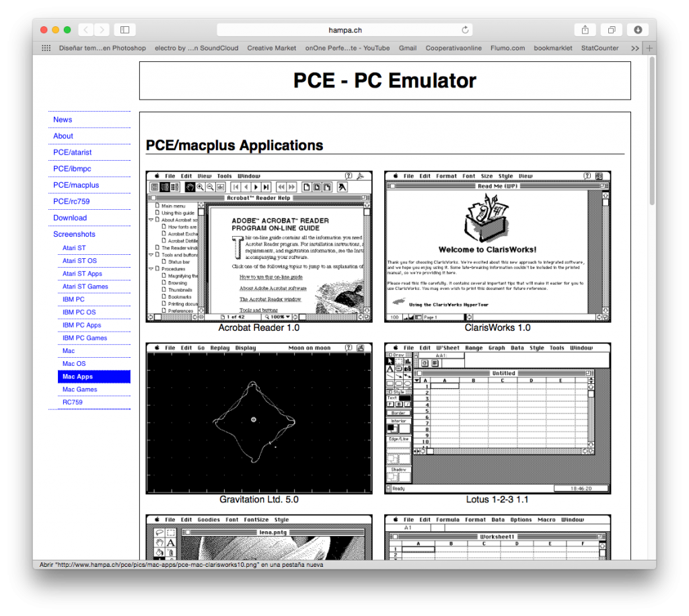
Task: Navigate to the PCE/atarist section
Action: (x=72, y=152)
